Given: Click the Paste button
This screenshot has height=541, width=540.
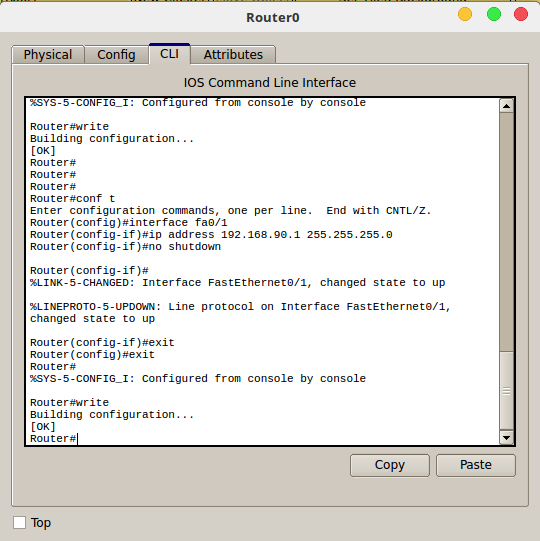Looking at the screenshot, I should click(x=476, y=465).
